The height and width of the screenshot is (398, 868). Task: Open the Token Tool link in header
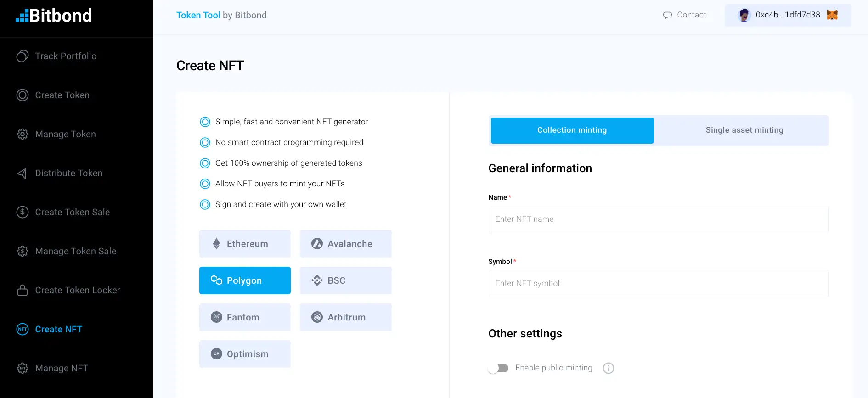click(198, 15)
